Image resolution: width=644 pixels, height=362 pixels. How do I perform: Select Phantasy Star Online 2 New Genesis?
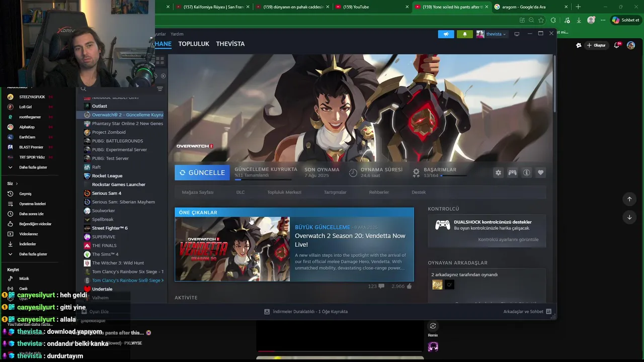(121, 123)
